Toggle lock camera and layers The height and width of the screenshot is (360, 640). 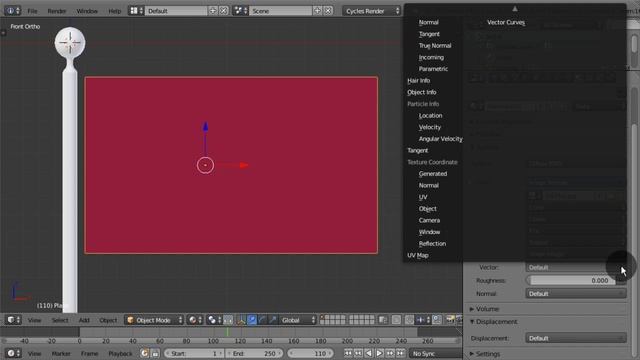pos(383,320)
